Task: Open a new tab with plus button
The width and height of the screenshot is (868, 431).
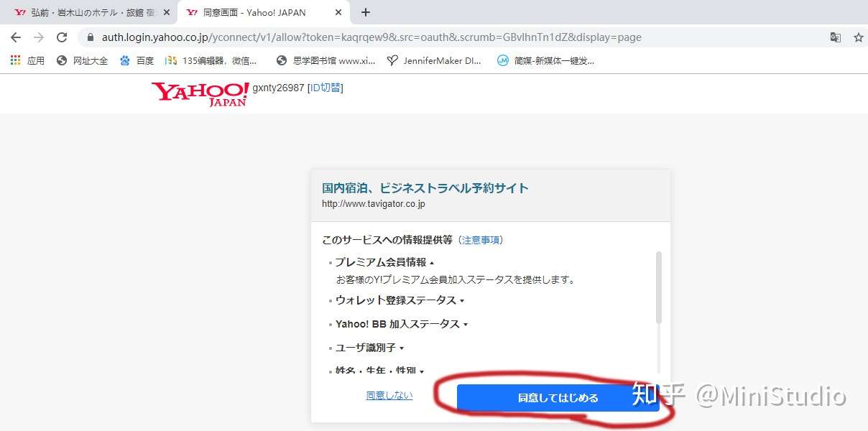Action: (366, 12)
